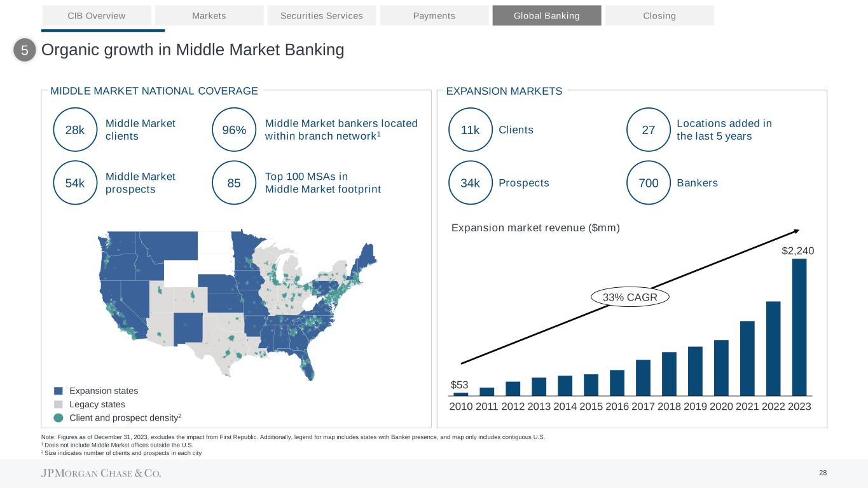Click the 700 Bankers circle
Viewport: 868px width, 488px height.
point(649,183)
